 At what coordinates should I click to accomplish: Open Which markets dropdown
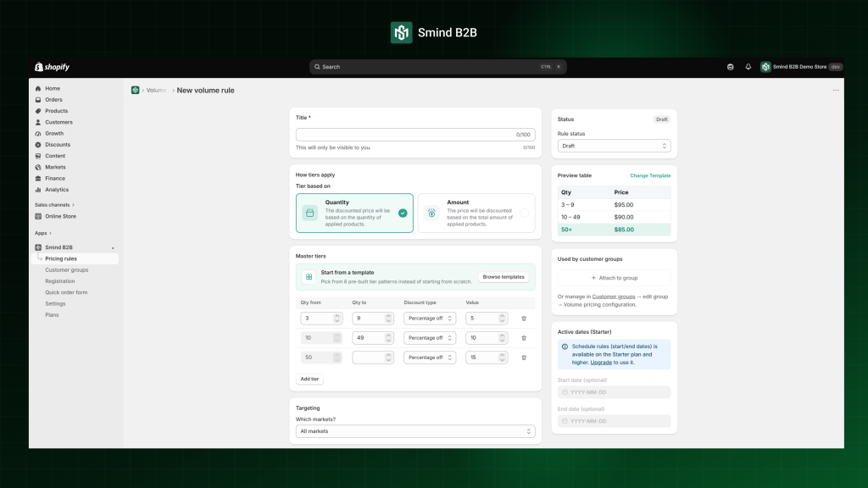[415, 431]
